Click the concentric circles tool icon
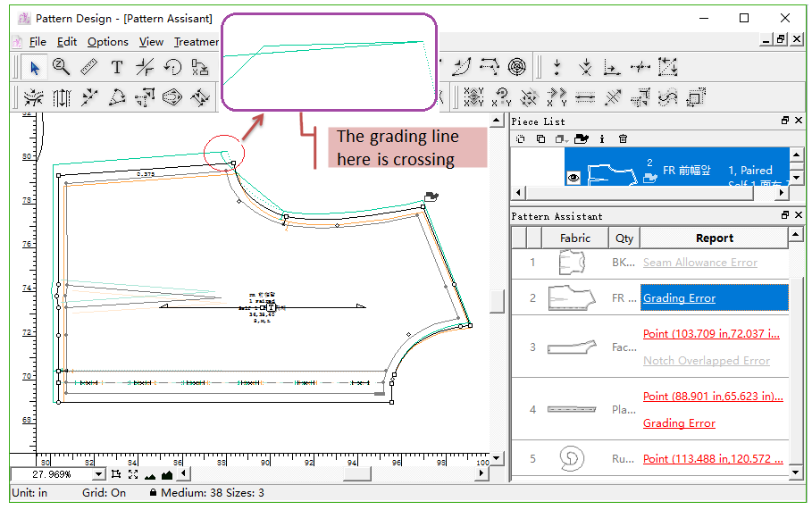The height and width of the screenshot is (510, 812). [x=517, y=67]
